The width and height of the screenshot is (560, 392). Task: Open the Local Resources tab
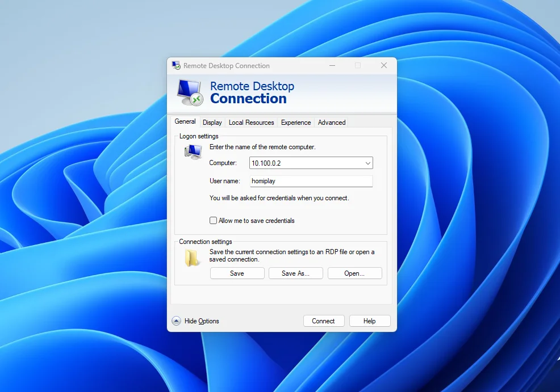[x=251, y=123]
